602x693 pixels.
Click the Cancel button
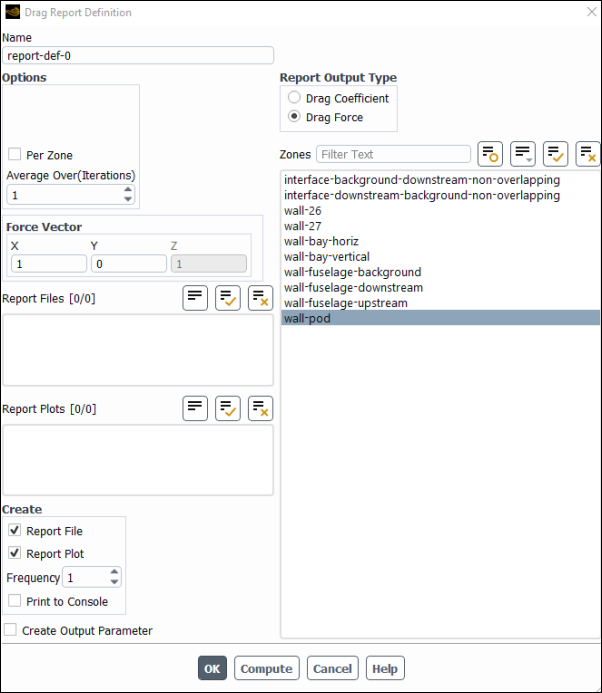[332, 668]
